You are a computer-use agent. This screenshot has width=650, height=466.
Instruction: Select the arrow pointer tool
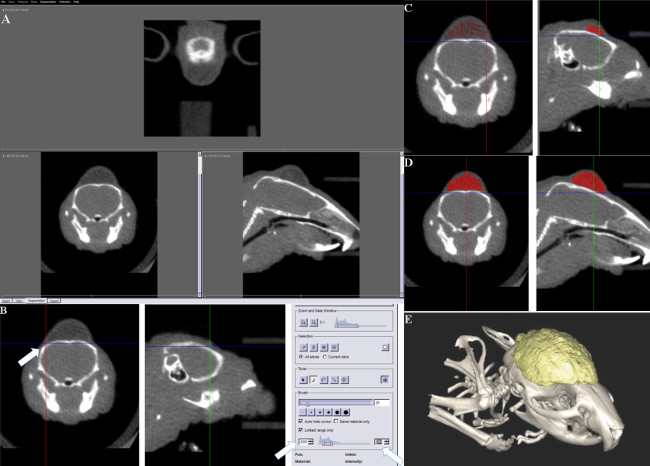point(303,380)
